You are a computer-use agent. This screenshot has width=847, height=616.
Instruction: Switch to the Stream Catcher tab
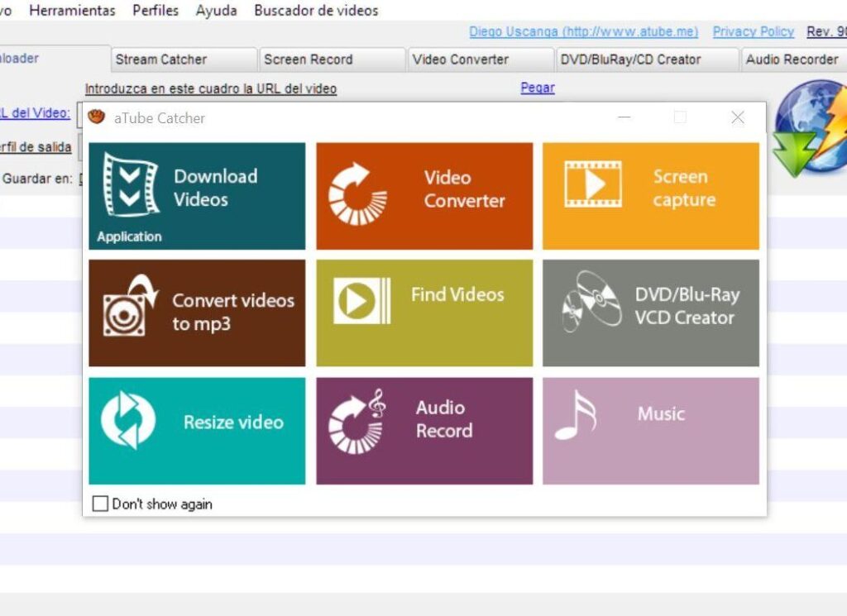(x=184, y=60)
